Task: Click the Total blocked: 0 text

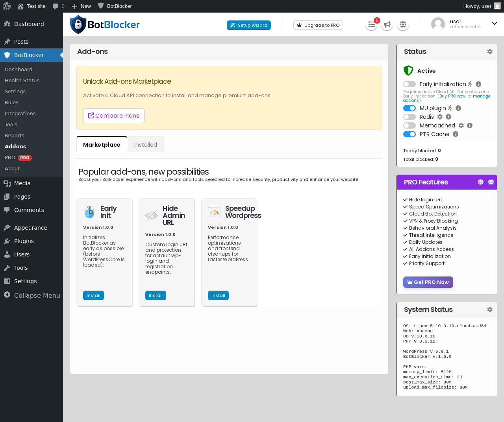Action: [421, 159]
